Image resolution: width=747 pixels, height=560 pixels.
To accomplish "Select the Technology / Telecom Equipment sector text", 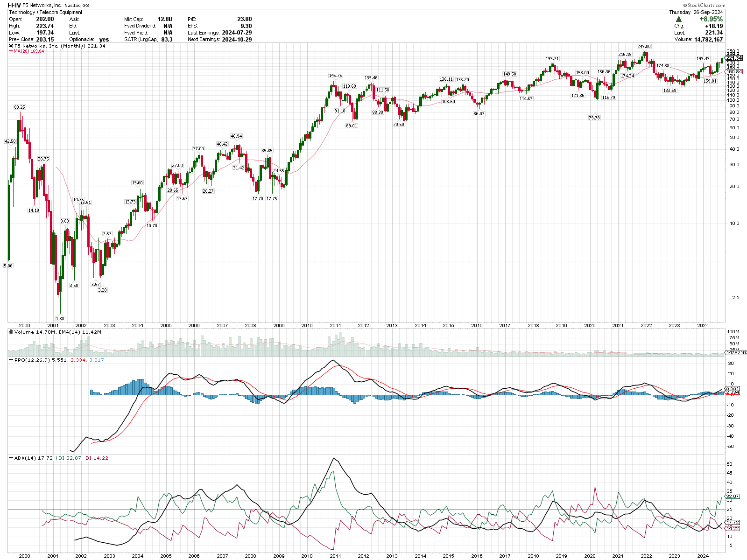I will [x=46, y=12].
